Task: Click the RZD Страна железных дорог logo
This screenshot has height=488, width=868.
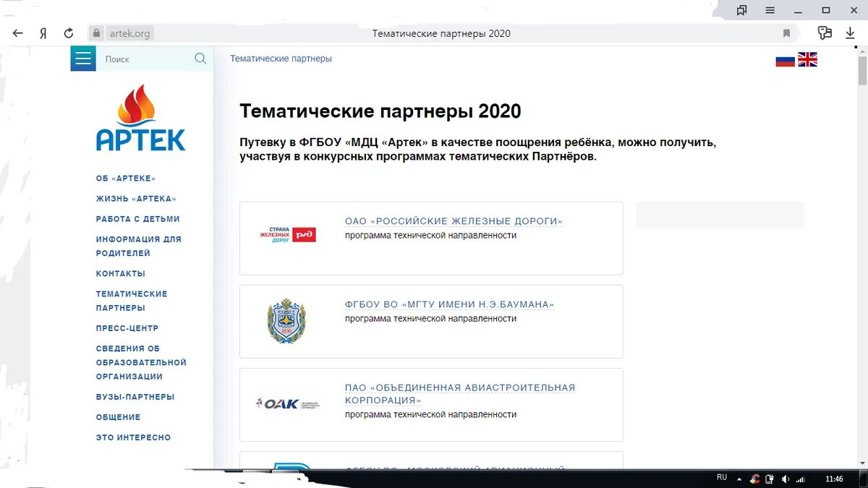Action: [288, 234]
